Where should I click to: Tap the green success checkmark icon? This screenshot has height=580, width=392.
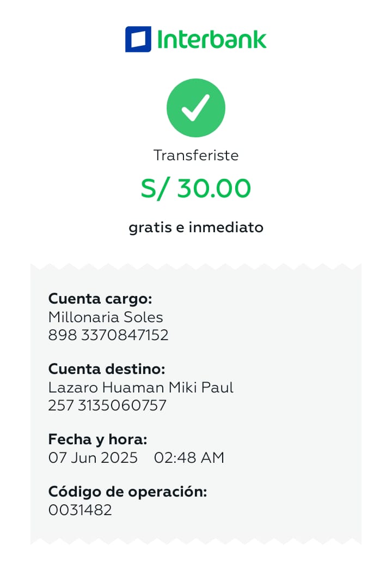tap(196, 108)
